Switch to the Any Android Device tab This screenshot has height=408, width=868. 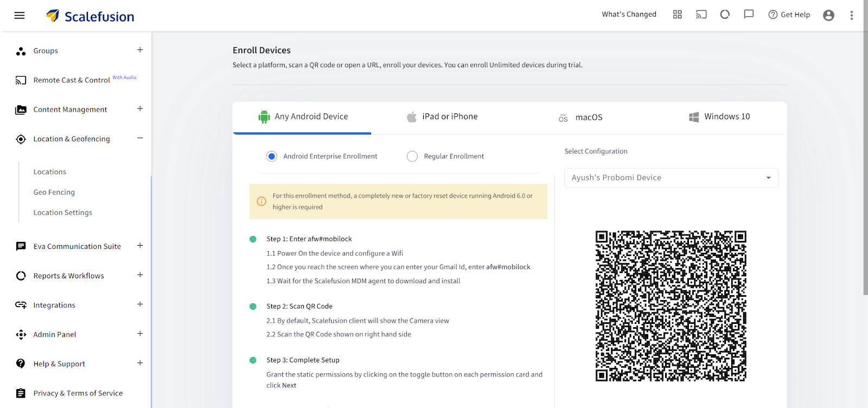click(x=302, y=117)
